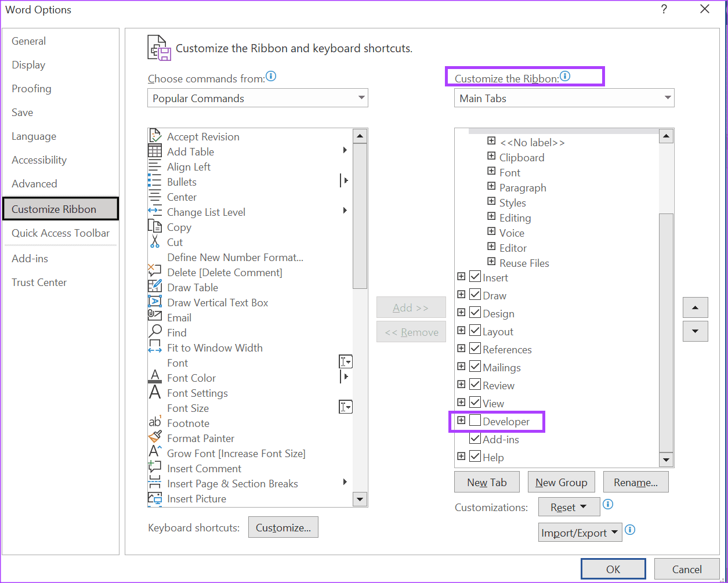Viewport: 728px width, 583px height.
Task: Click info icon beside Customize the Ribbon
Action: pyautogui.click(x=565, y=76)
